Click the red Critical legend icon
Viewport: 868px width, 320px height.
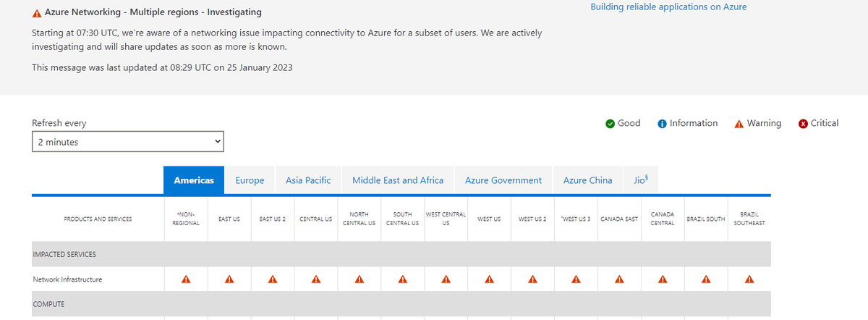tap(803, 124)
